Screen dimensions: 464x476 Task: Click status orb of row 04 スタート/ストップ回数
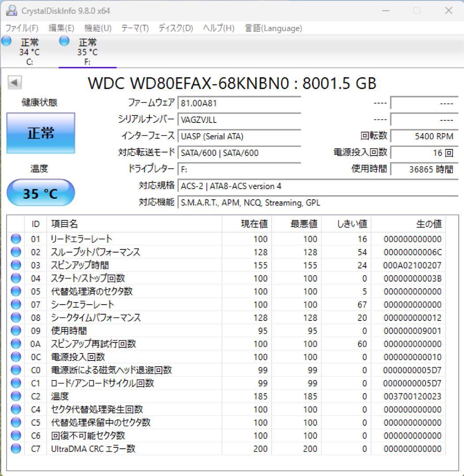coord(16,278)
